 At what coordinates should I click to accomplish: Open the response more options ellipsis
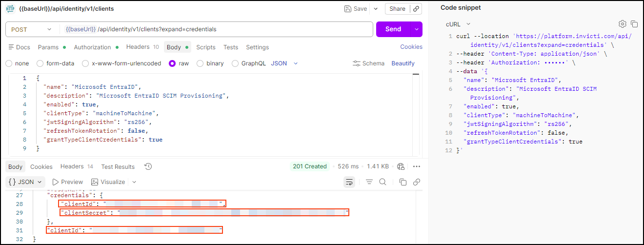(x=417, y=166)
